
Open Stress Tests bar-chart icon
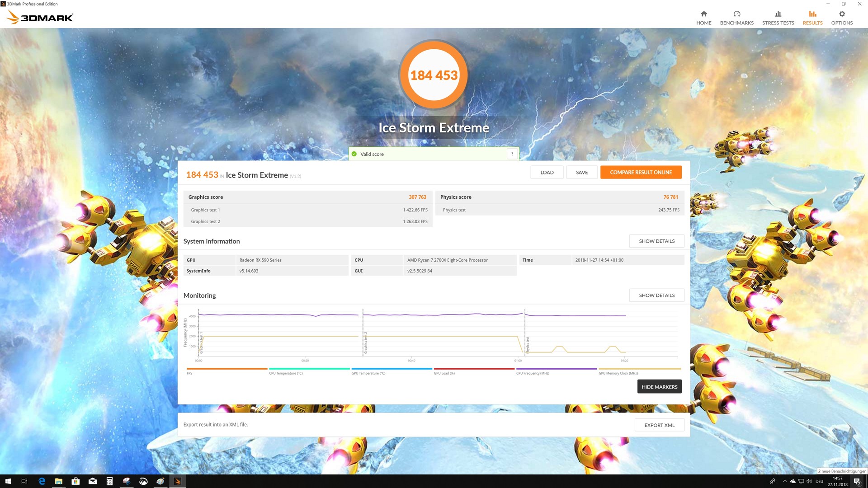778,14
